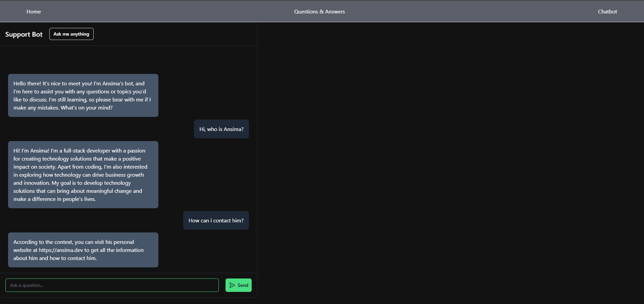Click the 'Support Bot' heading
644x304 pixels.
24,34
